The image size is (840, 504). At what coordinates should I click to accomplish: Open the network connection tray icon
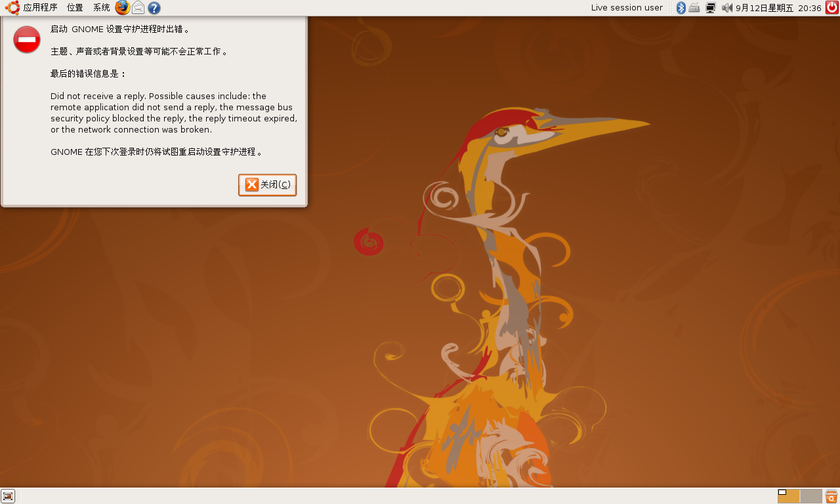click(711, 8)
